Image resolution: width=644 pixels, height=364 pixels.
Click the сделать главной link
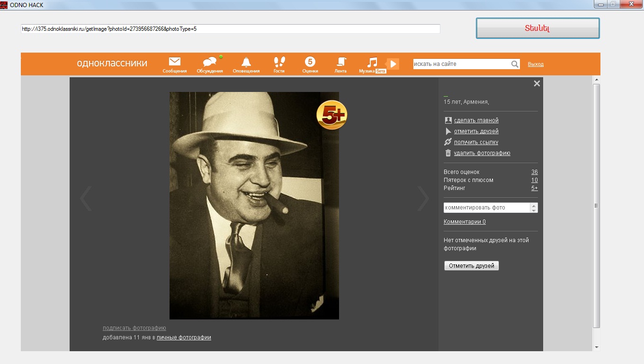coord(476,120)
